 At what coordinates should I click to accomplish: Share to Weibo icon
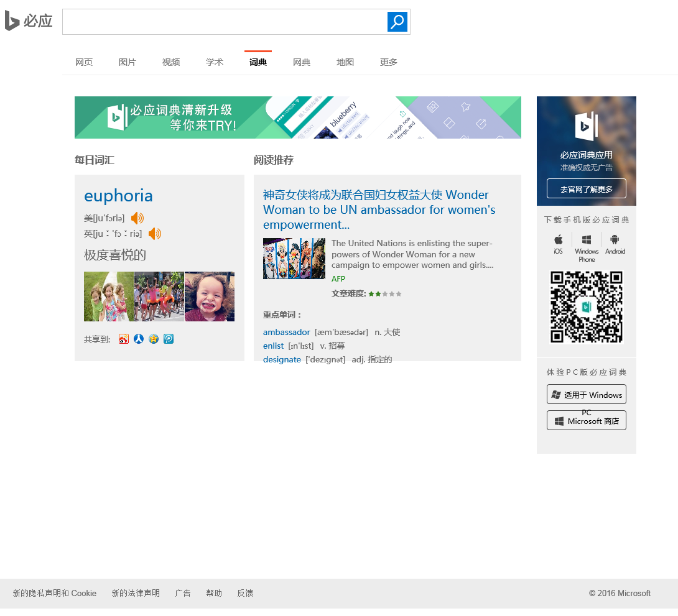124,339
